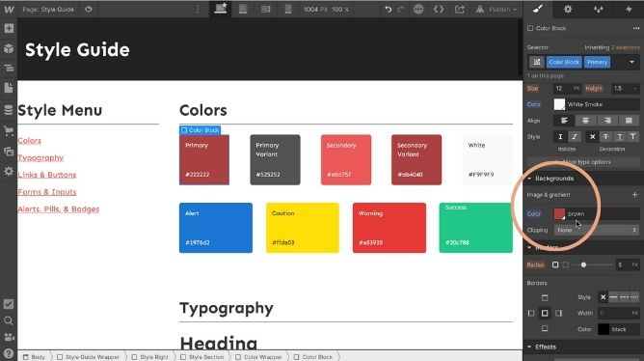Viewport: 644px width, 361px height.
Task: Select the Tablet breakpoint view
Action: point(243,9)
